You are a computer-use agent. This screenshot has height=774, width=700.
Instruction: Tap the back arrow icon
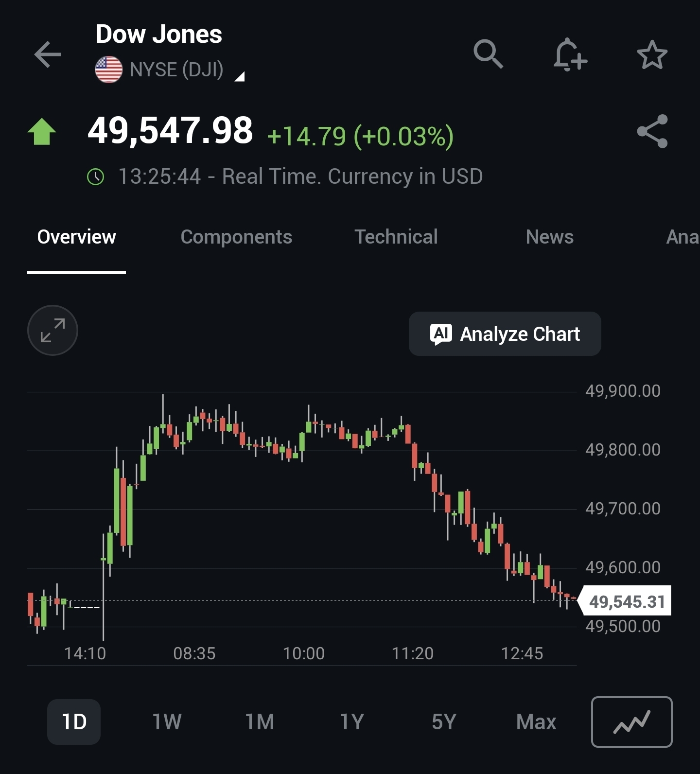coord(48,54)
